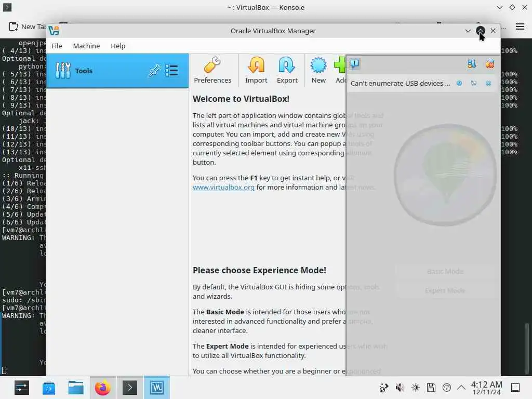Open Preferences from the VirtualBox toolbar

[212, 71]
